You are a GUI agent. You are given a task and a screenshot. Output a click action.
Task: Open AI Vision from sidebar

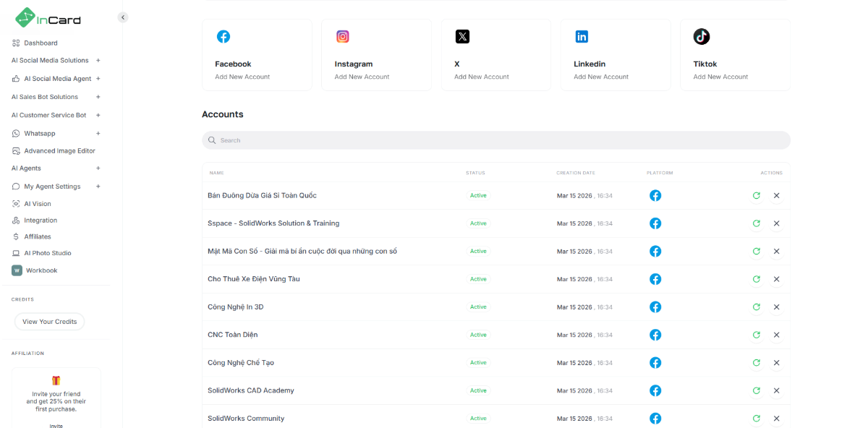tap(38, 204)
